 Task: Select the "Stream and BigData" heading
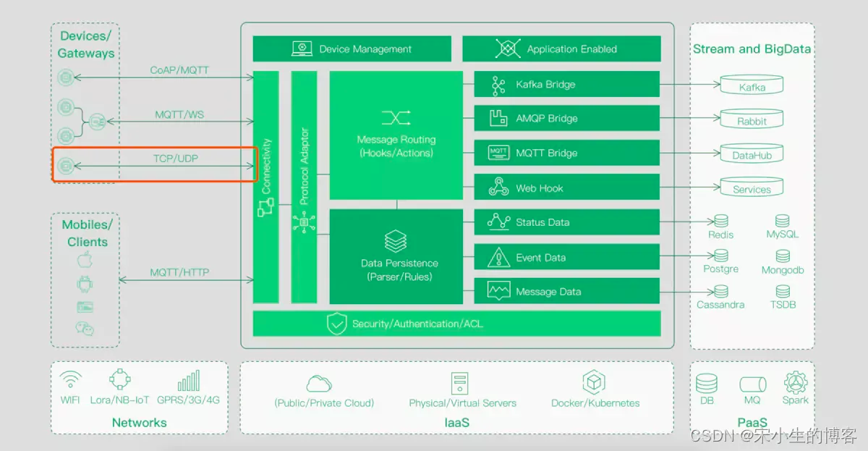pyautogui.click(x=752, y=49)
